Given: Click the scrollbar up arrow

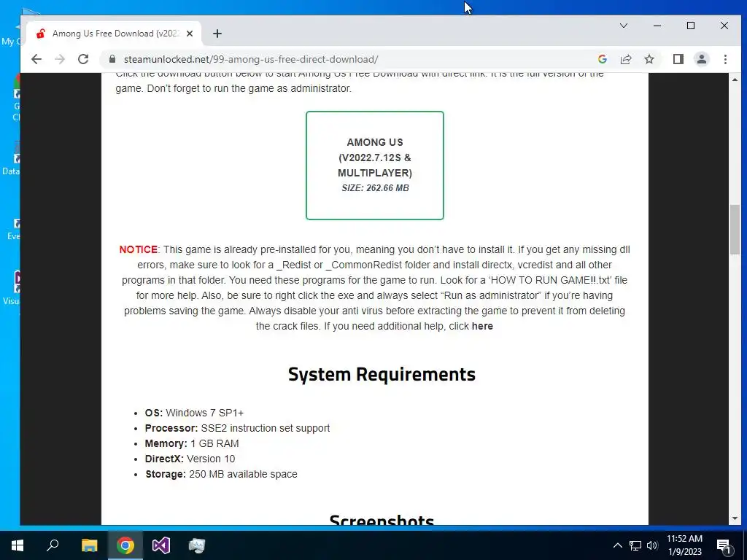Looking at the screenshot, I should tap(735, 79).
